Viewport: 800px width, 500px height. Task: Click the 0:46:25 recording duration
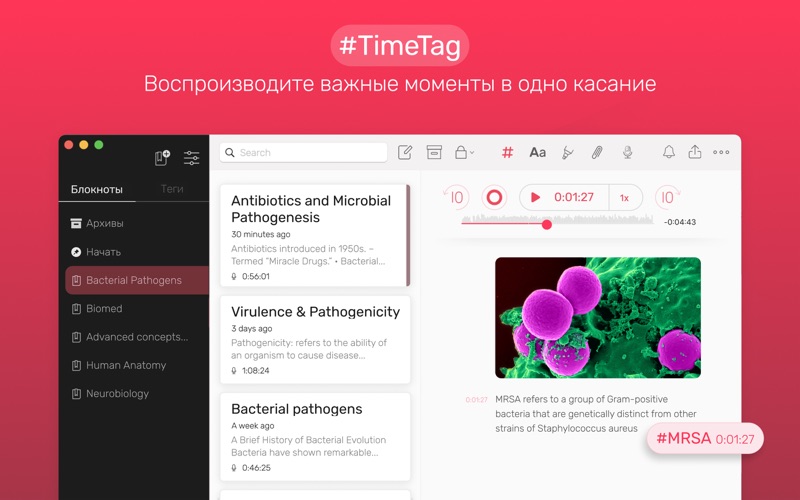tap(256, 467)
